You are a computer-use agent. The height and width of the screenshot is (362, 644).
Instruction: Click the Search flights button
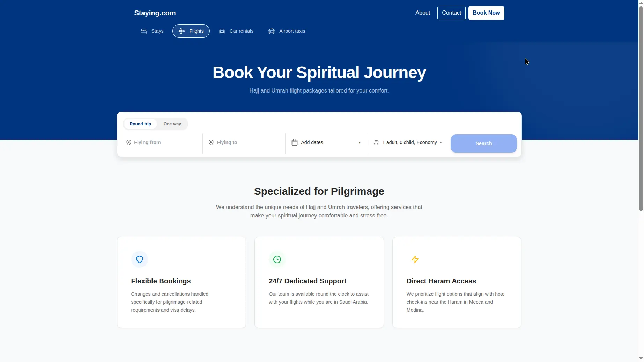point(484,143)
